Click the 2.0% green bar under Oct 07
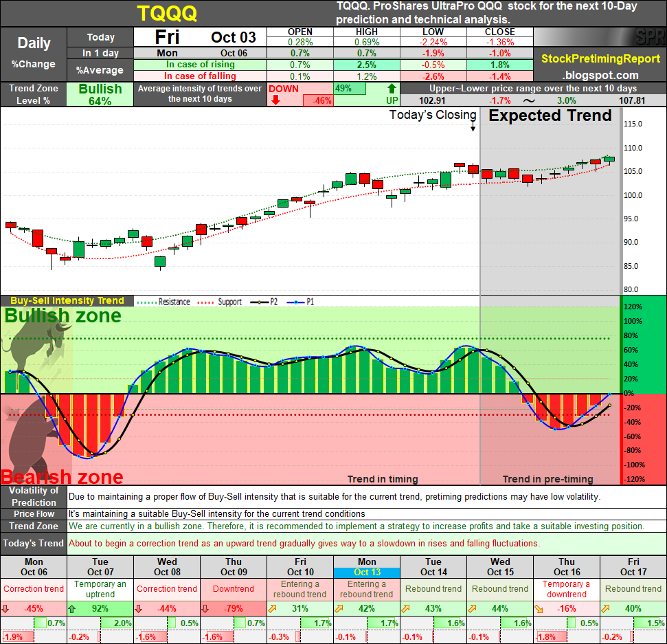Image resolution: width=667 pixels, height=644 pixels. pyautogui.click(x=117, y=623)
